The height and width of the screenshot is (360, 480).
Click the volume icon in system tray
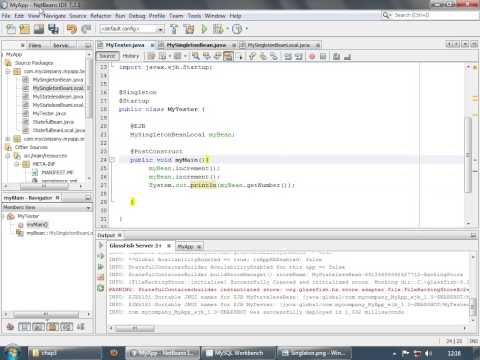(428, 353)
